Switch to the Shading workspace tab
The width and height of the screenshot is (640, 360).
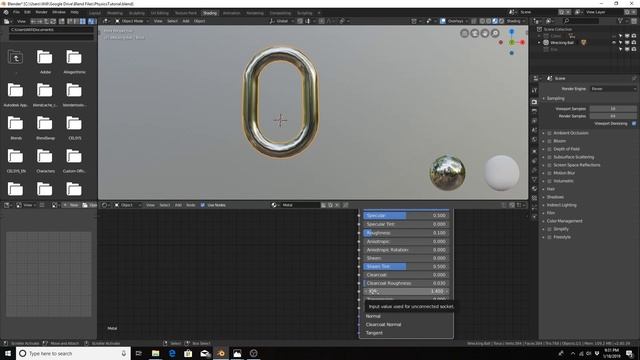(210, 13)
